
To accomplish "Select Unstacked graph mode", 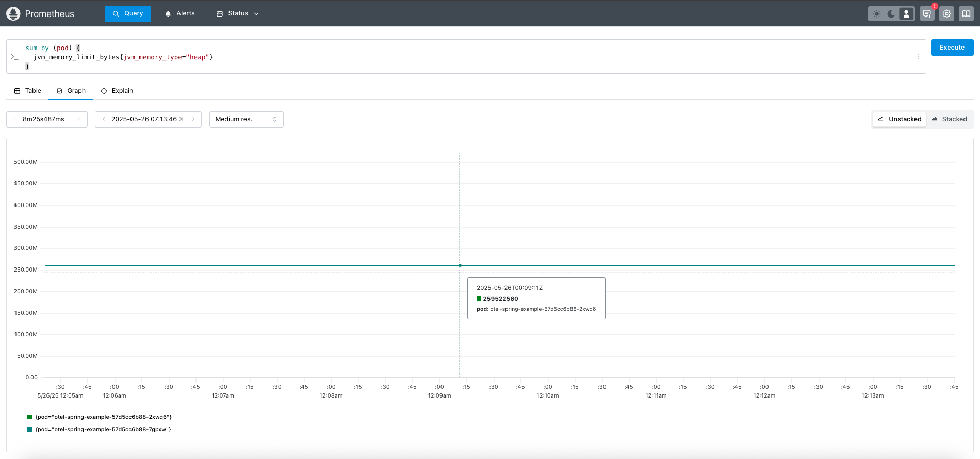I will click(900, 119).
